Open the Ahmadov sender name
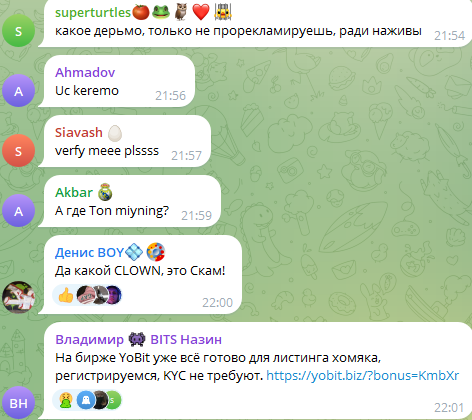 point(85,72)
